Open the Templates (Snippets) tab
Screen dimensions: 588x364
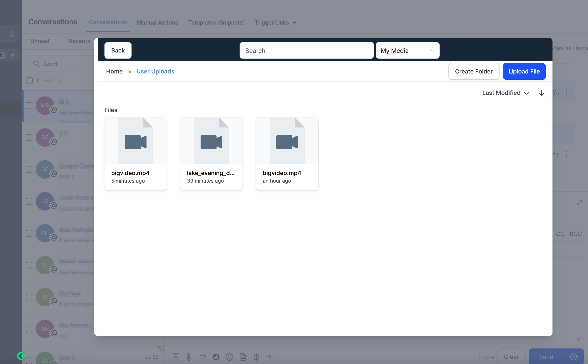216,22
